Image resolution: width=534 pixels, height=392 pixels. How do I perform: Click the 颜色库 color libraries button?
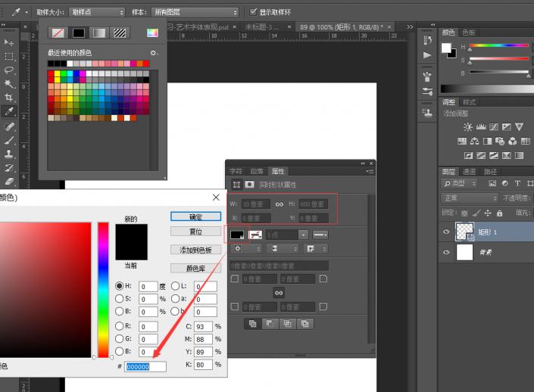coord(196,268)
